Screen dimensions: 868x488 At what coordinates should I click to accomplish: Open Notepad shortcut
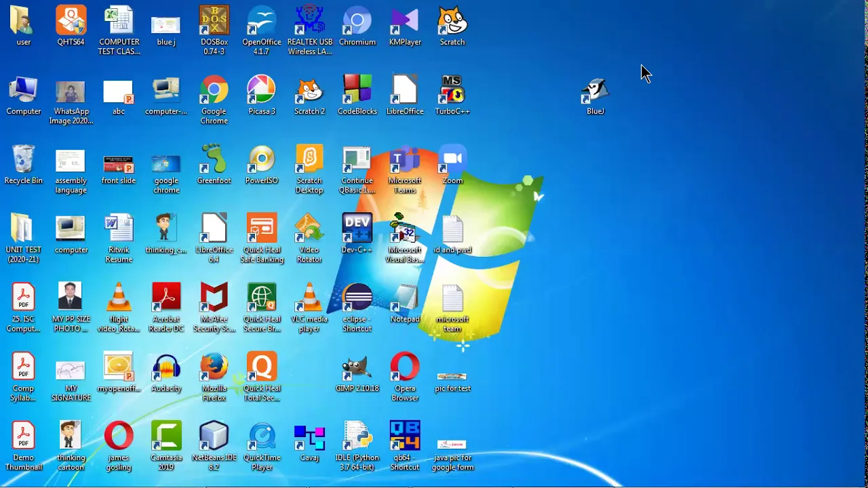click(405, 304)
